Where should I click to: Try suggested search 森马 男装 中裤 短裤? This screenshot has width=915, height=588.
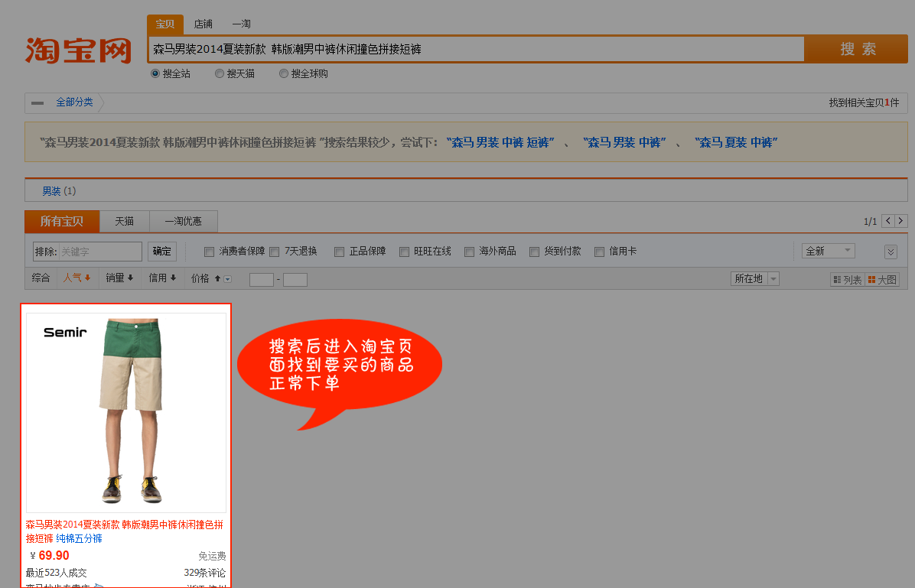[500, 142]
